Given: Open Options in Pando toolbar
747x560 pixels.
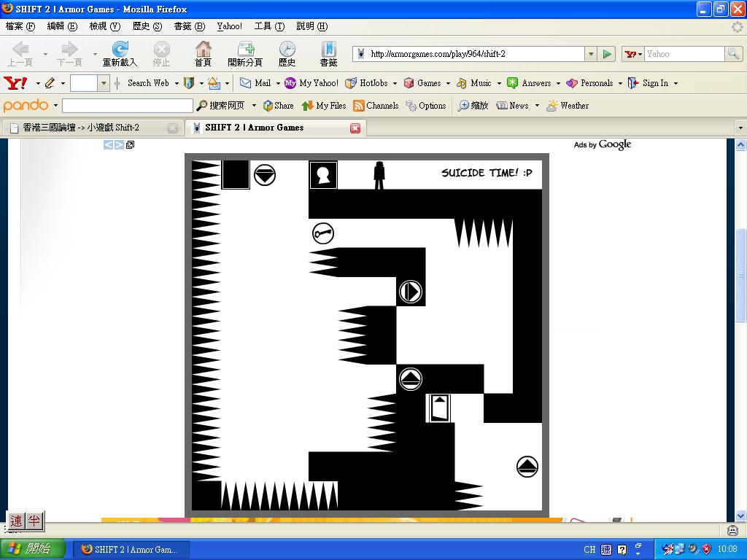Looking at the screenshot, I should click(426, 105).
